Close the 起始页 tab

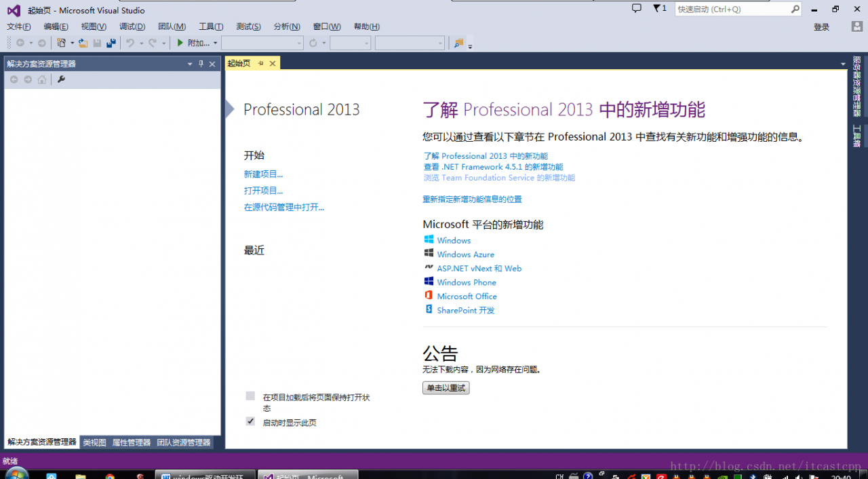(273, 63)
